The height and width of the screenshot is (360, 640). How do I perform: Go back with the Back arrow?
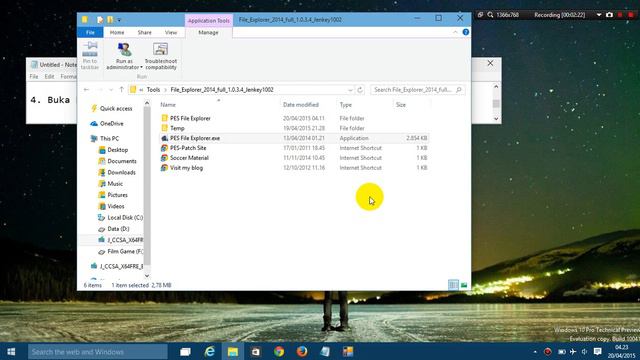(86, 89)
